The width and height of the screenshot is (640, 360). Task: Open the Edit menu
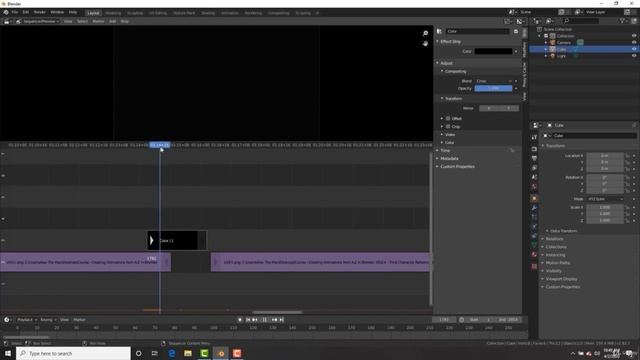pyautogui.click(x=25, y=12)
